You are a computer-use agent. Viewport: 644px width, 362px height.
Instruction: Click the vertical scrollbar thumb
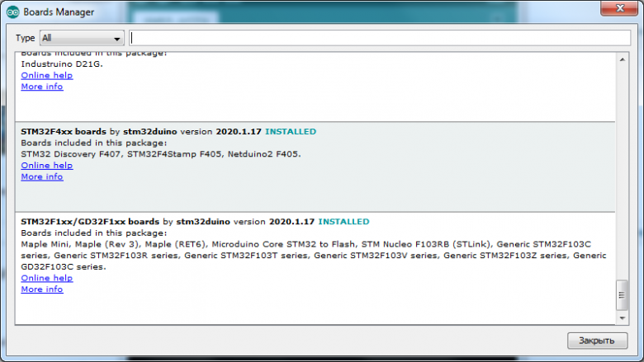622,295
